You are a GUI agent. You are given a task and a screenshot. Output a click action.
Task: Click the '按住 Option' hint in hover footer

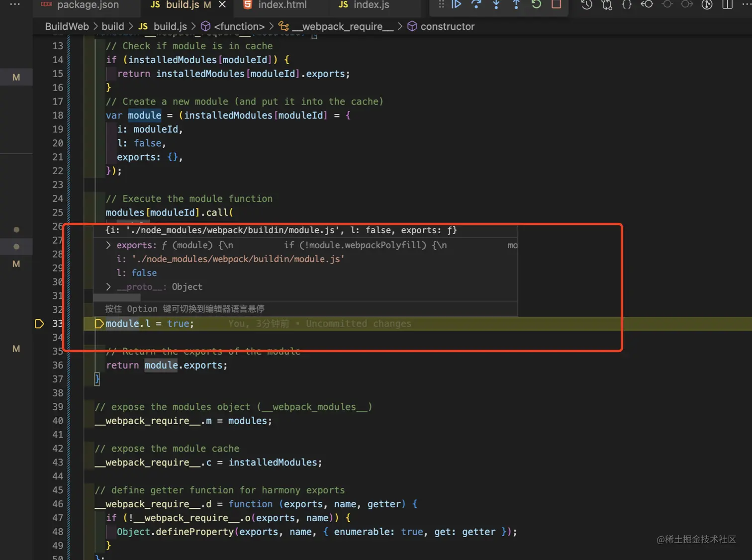coord(185,309)
